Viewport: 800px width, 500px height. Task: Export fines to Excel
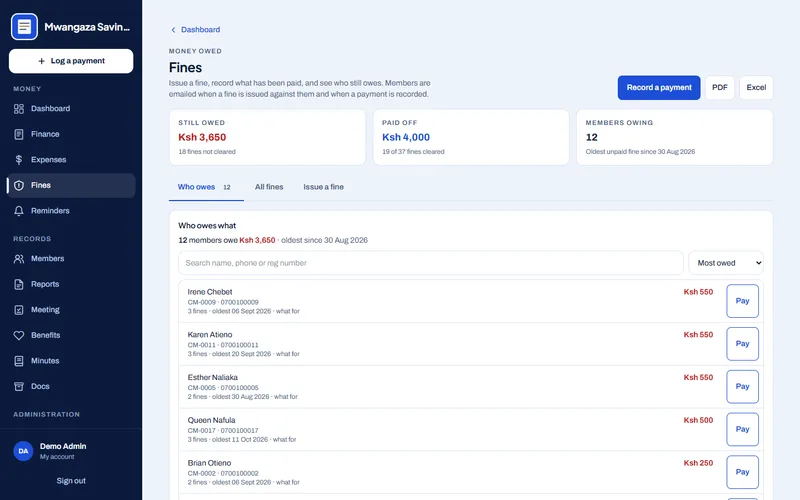point(756,88)
